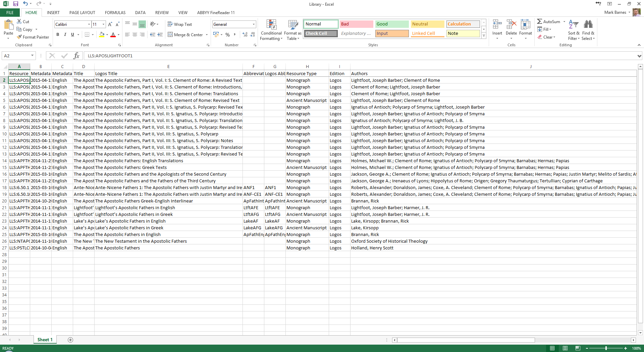This screenshot has height=352, width=644.
Task: Click the Find & Select binoculars icon
Action: [588, 24]
